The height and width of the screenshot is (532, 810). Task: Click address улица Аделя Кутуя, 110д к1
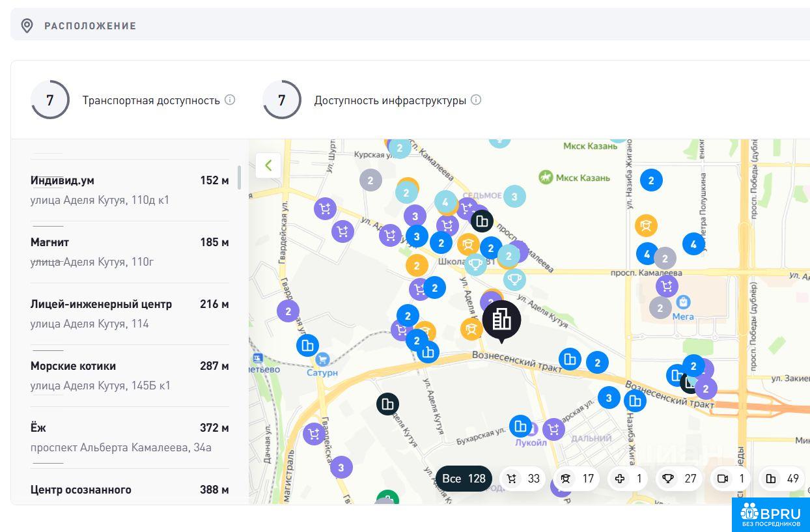(100, 200)
